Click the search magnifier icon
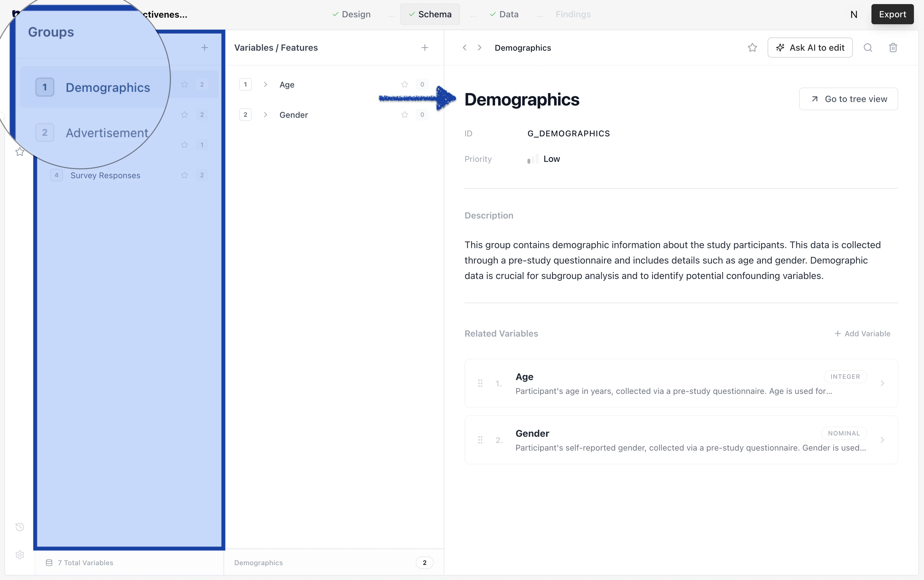 [x=868, y=48]
